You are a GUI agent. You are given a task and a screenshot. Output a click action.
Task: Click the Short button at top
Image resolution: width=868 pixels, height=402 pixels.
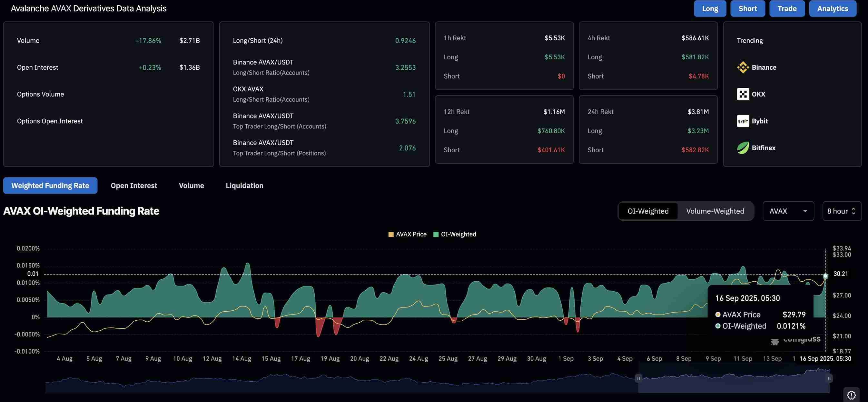[x=747, y=9]
